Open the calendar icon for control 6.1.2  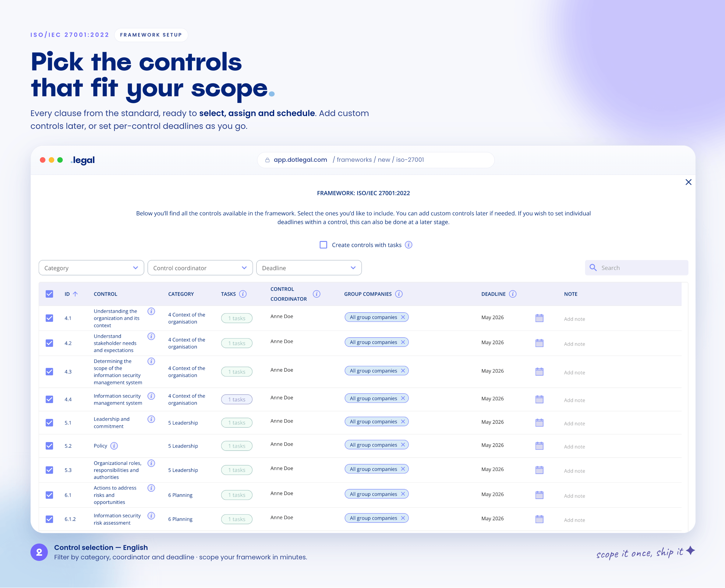point(539,519)
